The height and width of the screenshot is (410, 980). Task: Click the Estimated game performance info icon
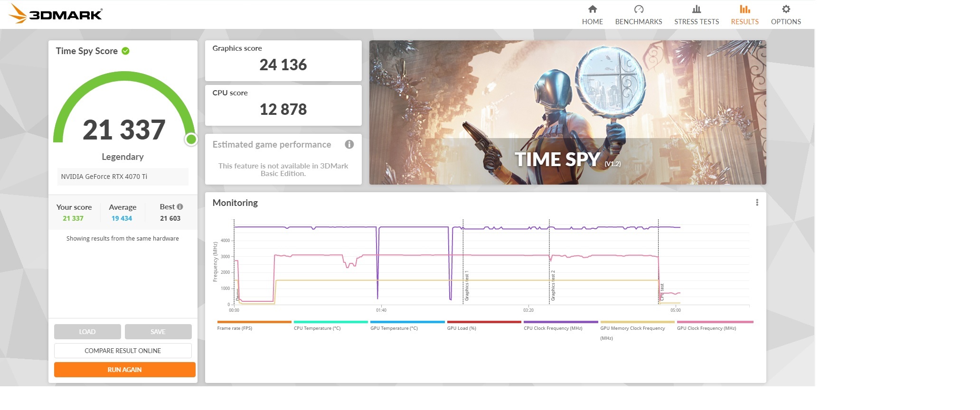(349, 144)
